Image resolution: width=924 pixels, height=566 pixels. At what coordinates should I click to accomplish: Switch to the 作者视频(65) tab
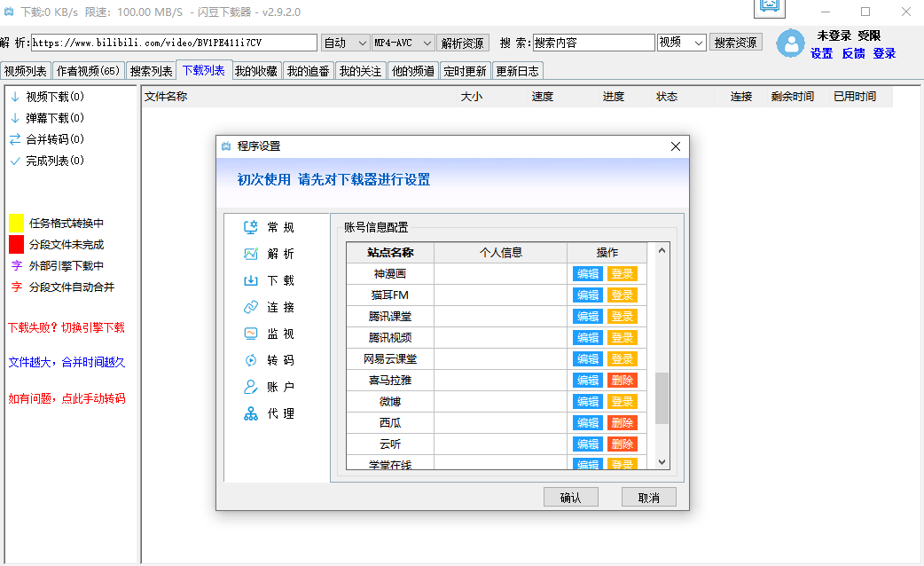click(89, 71)
